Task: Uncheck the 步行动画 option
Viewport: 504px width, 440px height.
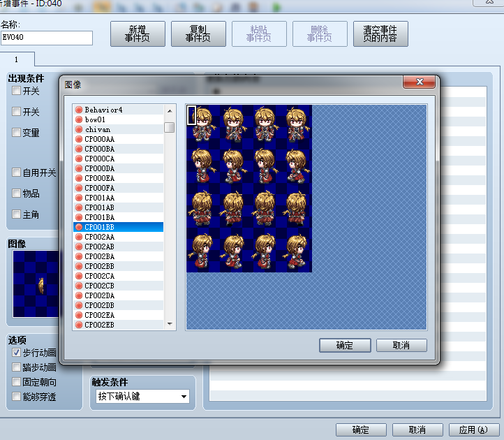Action: (16, 353)
